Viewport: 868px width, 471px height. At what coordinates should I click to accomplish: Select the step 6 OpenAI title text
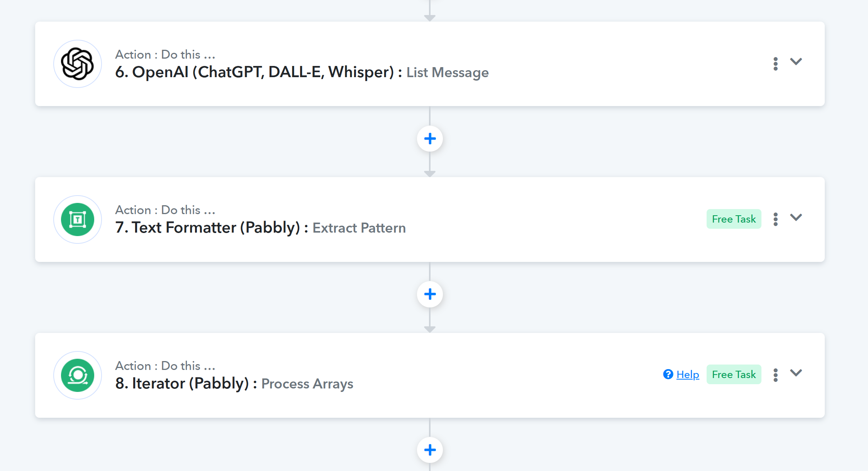254,72
